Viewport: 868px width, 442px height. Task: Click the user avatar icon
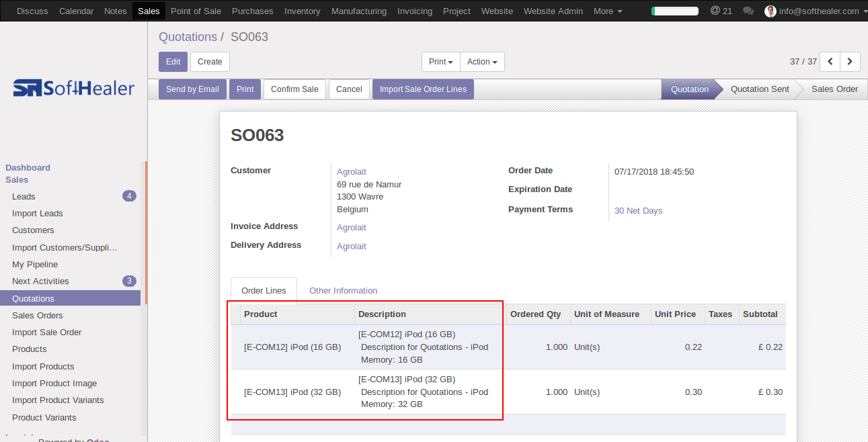click(x=771, y=11)
